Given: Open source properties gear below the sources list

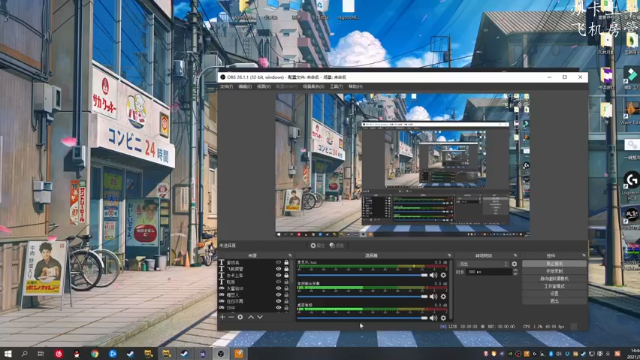Looking at the screenshot, I should (240, 317).
